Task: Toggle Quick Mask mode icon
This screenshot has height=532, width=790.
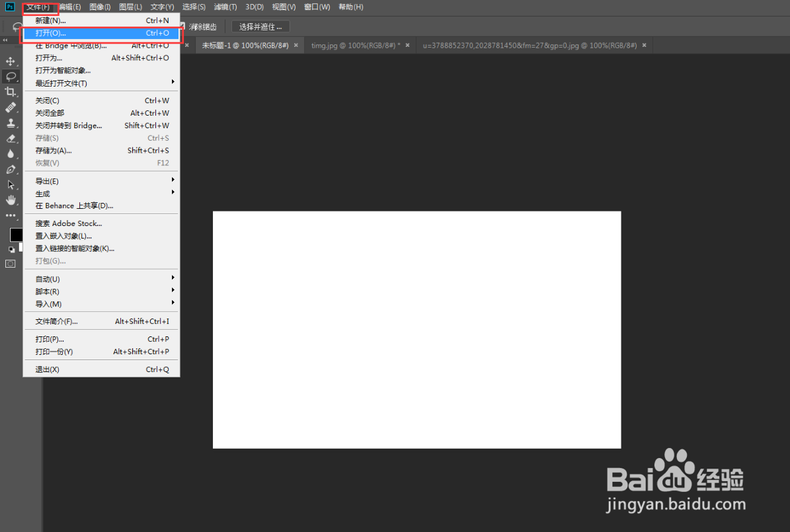Action: point(11,264)
